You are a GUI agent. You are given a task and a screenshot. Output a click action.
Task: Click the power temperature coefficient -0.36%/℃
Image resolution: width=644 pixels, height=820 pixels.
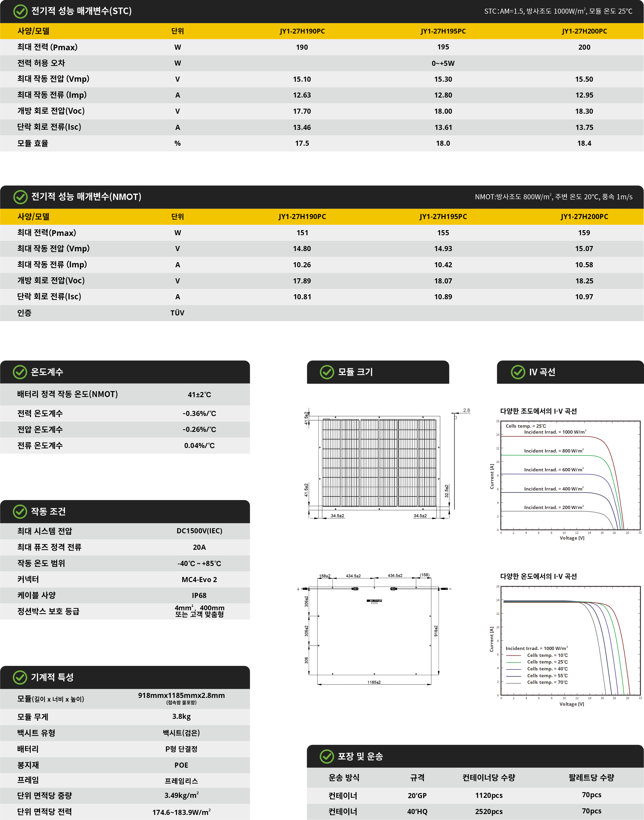tap(200, 414)
